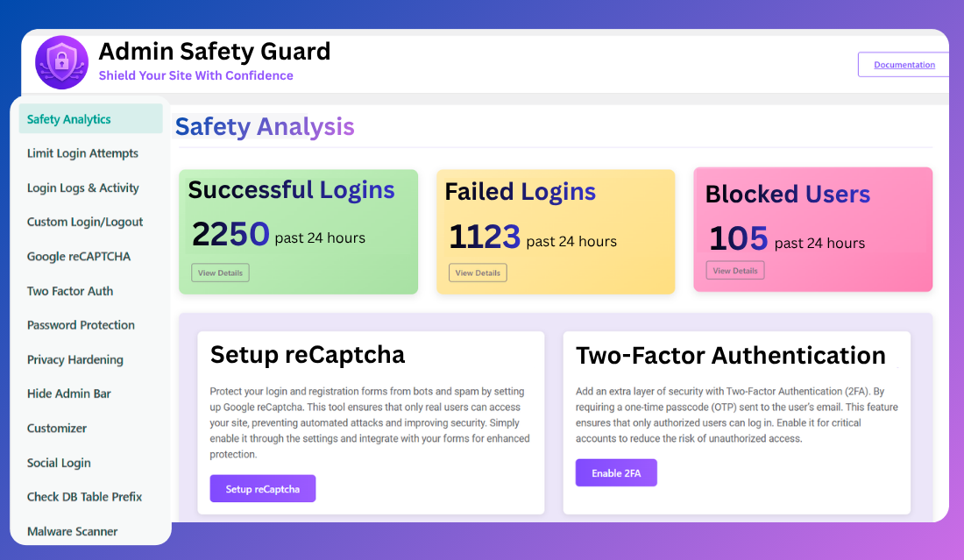Click the Admin Safety Guard shield logo
This screenshot has height=560, width=964.
[x=61, y=62]
